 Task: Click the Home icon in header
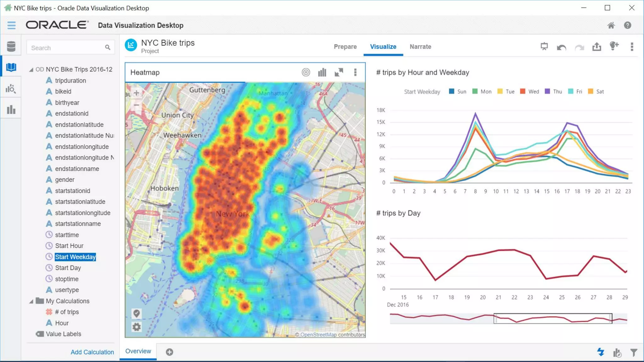(611, 25)
